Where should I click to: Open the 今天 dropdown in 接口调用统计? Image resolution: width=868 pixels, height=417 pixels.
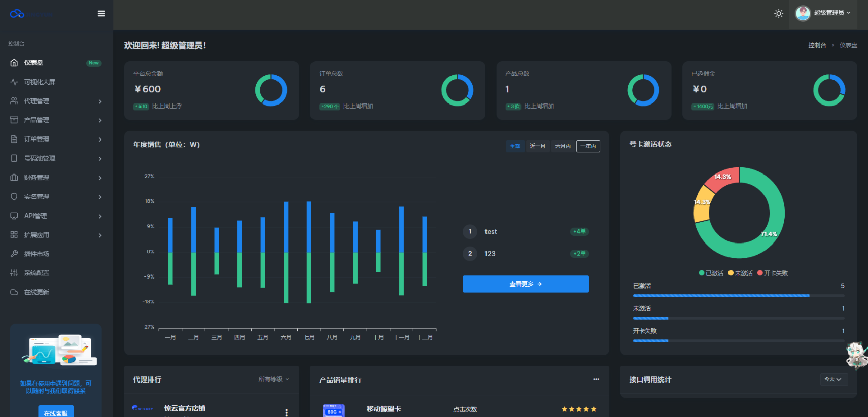pyautogui.click(x=833, y=379)
